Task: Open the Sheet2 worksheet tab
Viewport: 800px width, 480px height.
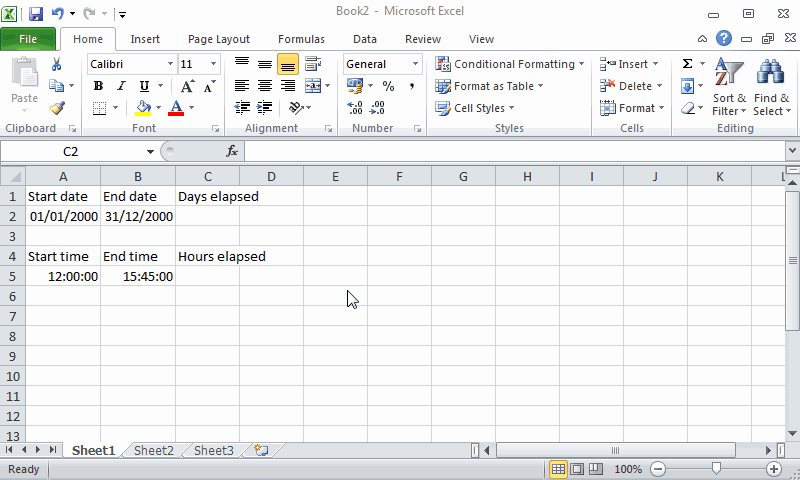Action: [154, 451]
